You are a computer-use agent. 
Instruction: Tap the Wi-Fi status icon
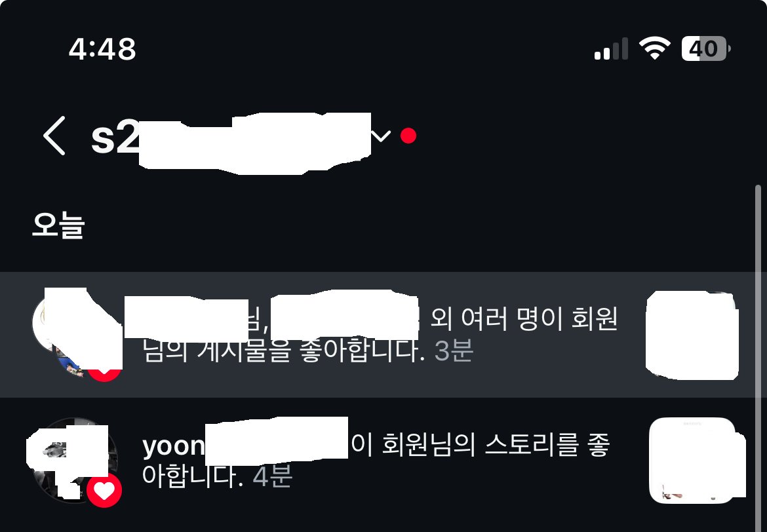(x=655, y=48)
